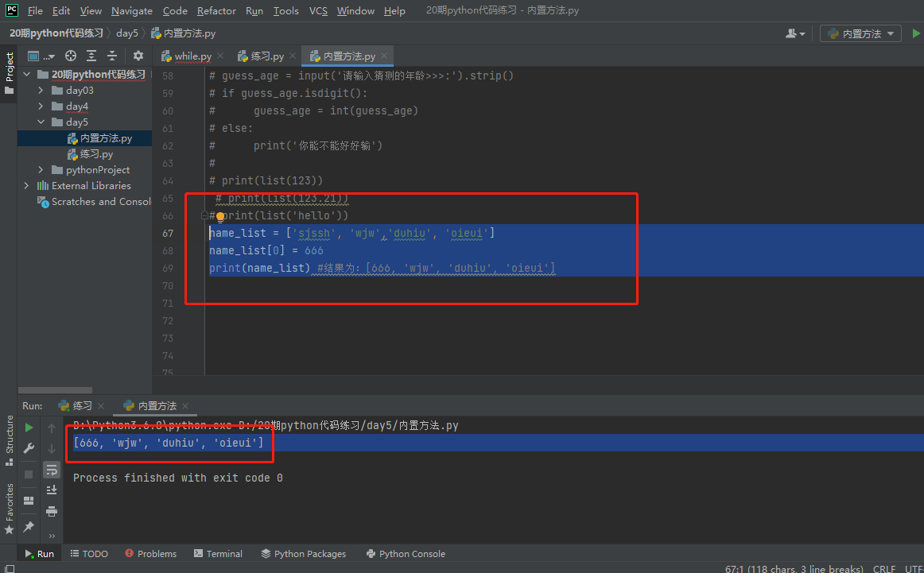Collapse the day5 folder
Image resolution: width=924 pixels, height=573 pixels.
pyautogui.click(x=41, y=122)
